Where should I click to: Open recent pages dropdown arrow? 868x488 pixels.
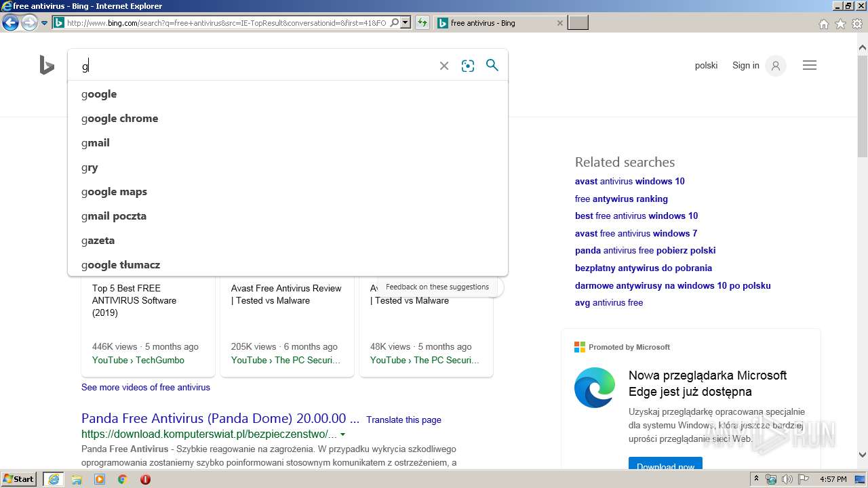click(45, 23)
